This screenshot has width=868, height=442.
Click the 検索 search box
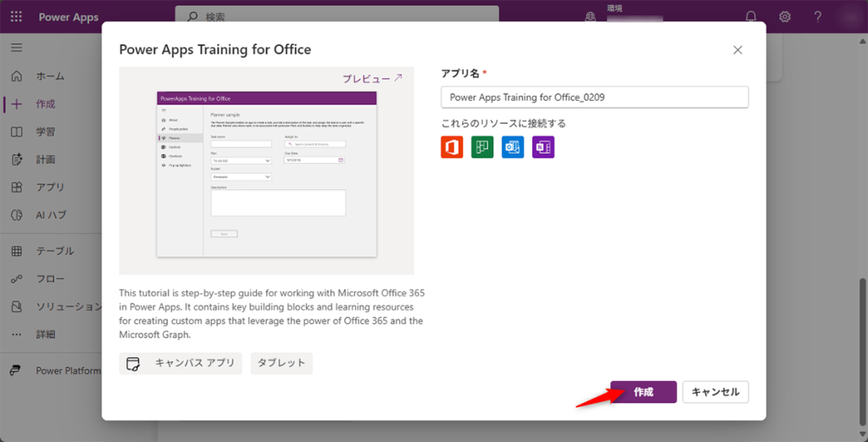coord(337,17)
